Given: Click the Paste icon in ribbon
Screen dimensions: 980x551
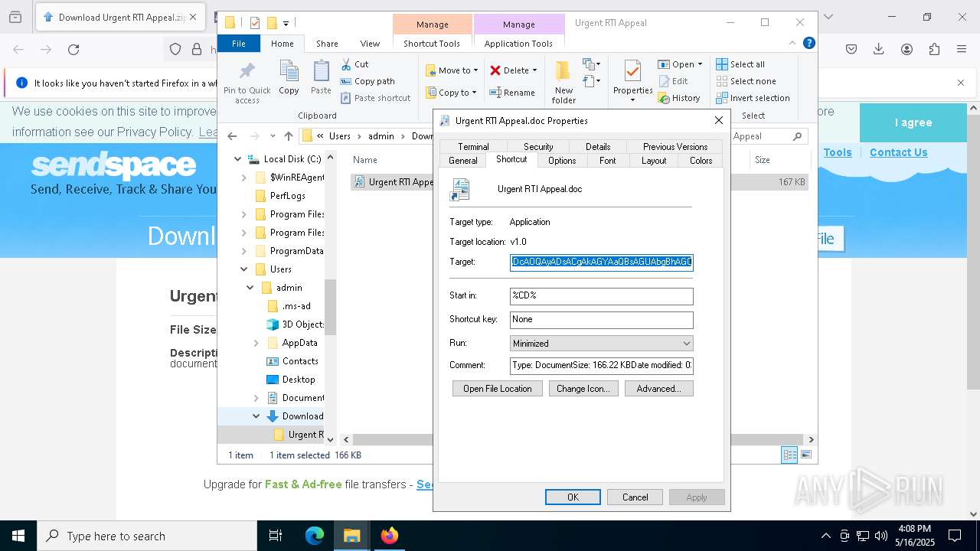Looking at the screenshot, I should pyautogui.click(x=321, y=72).
